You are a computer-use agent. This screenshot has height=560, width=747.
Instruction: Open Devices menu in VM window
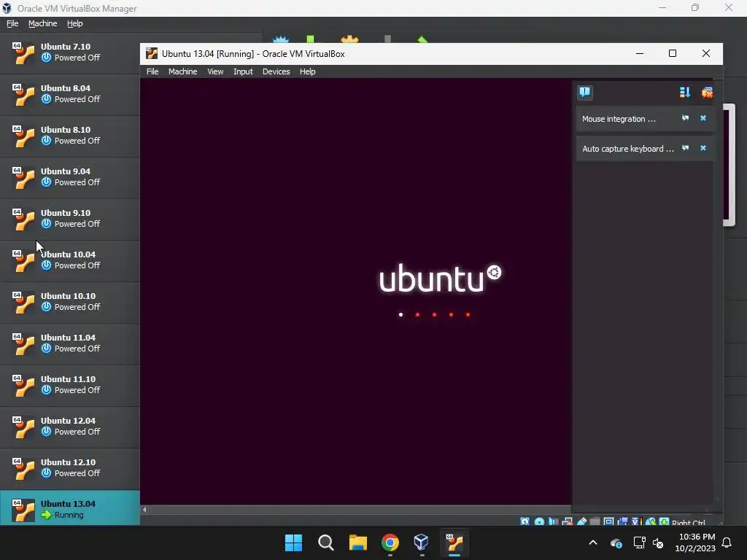pyautogui.click(x=276, y=71)
